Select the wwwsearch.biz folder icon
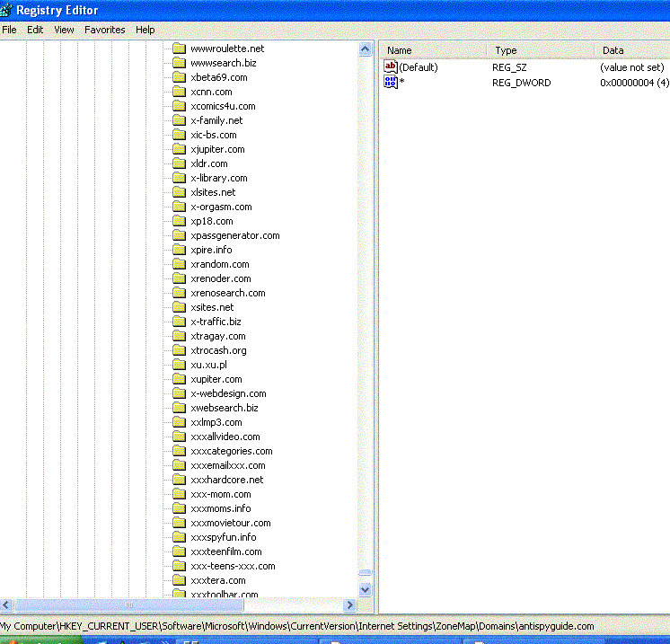The height and width of the screenshot is (644, 670). (x=179, y=63)
